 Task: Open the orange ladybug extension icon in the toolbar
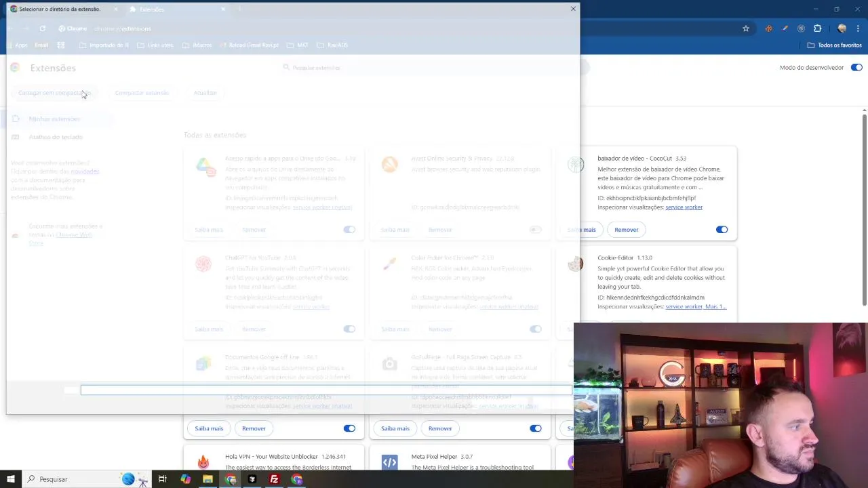point(768,28)
